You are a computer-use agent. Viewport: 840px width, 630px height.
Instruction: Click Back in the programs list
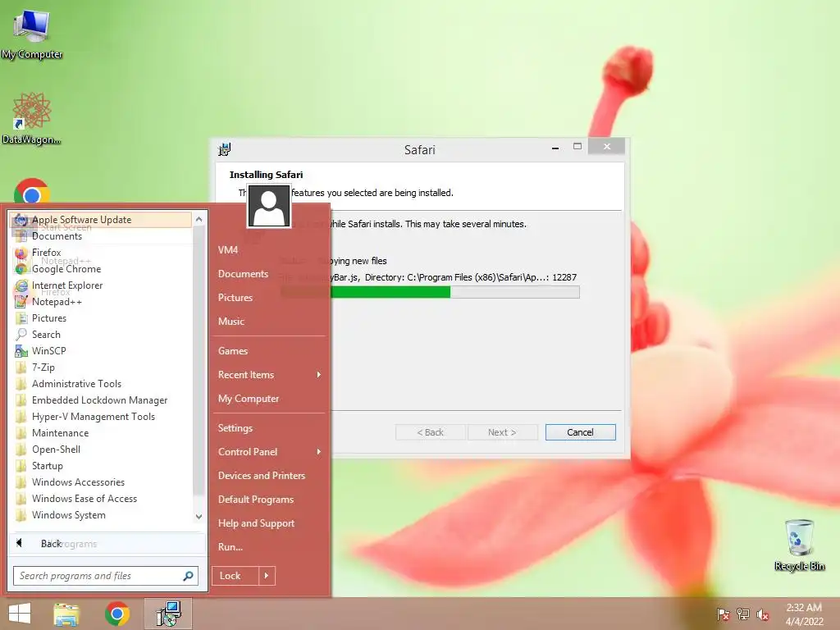pyautogui.click(x=107, y=544)
